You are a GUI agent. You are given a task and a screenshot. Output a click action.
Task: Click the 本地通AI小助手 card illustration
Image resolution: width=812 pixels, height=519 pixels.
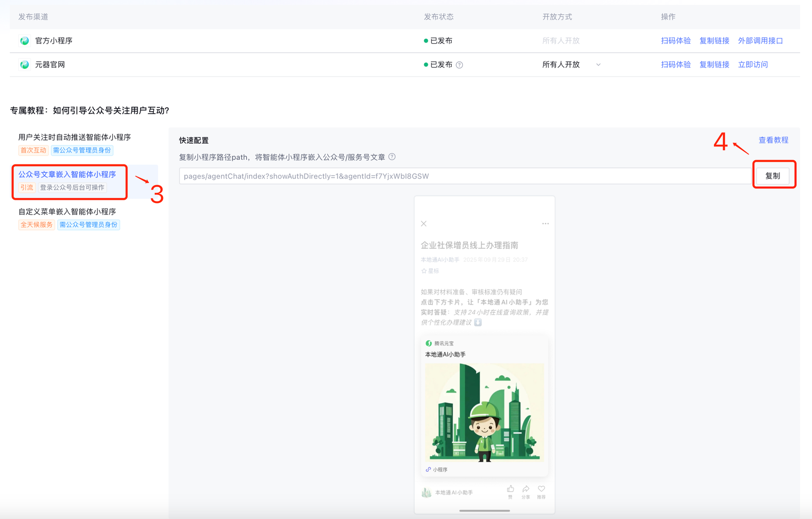click(484, 412)
